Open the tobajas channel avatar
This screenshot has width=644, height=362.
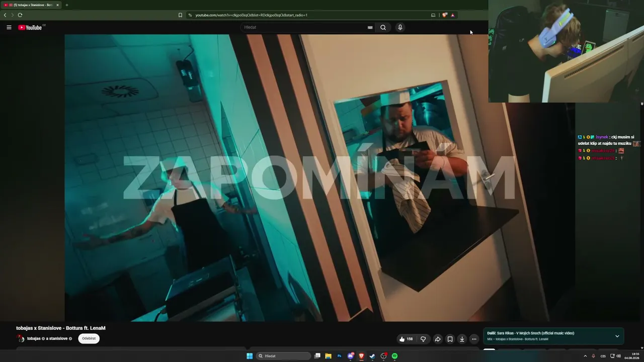(x=21, y=338)
